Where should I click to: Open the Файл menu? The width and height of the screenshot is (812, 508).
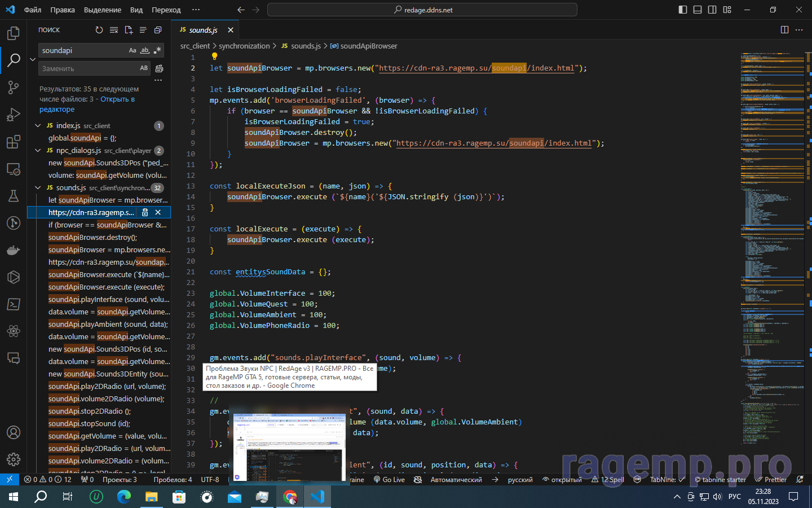coord(33,10)
